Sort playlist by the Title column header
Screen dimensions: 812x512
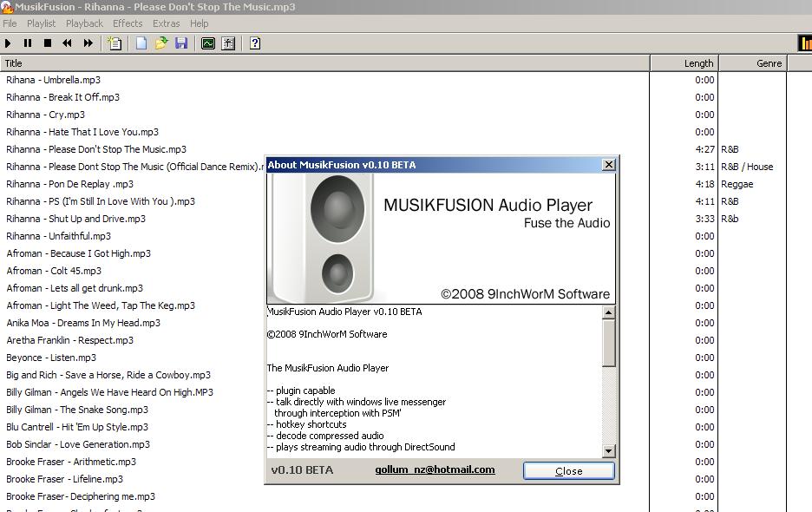tap(324, 63)
